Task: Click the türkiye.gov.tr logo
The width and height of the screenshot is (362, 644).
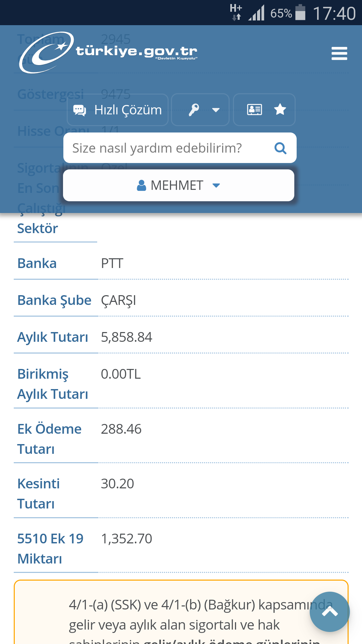Action: click(x=108, y=52)
